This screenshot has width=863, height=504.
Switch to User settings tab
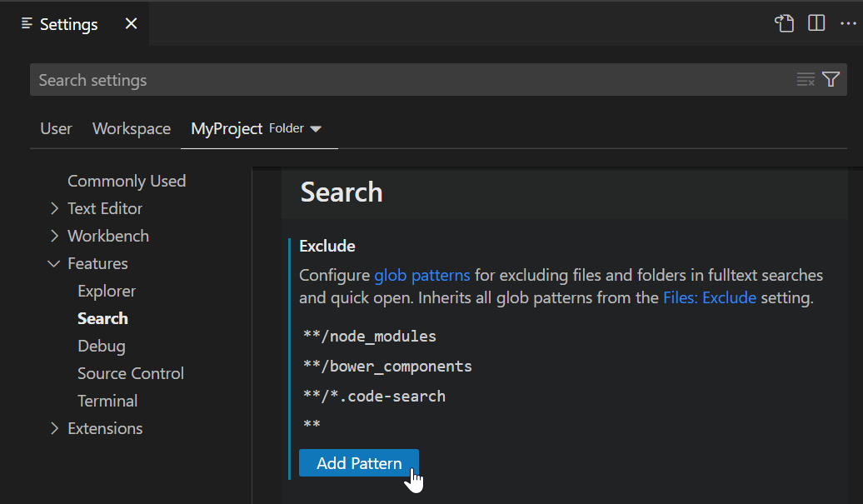(56, 129)
